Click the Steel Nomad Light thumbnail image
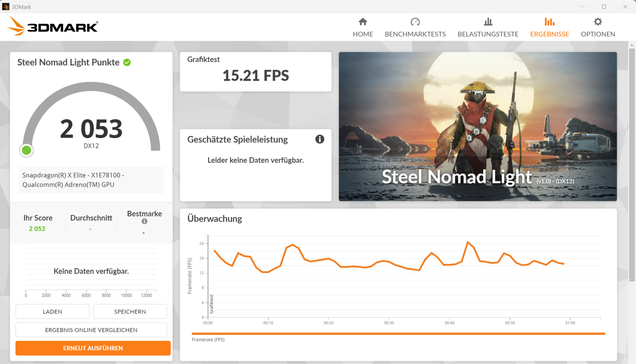 (477, 126)
